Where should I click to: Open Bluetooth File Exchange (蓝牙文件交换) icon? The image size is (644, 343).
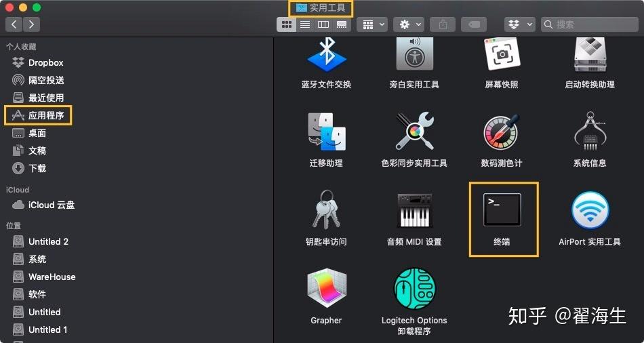click(327, 55)
